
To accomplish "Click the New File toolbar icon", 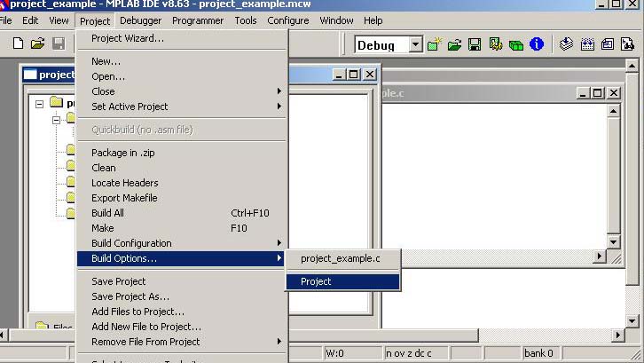I will [18, 43].
